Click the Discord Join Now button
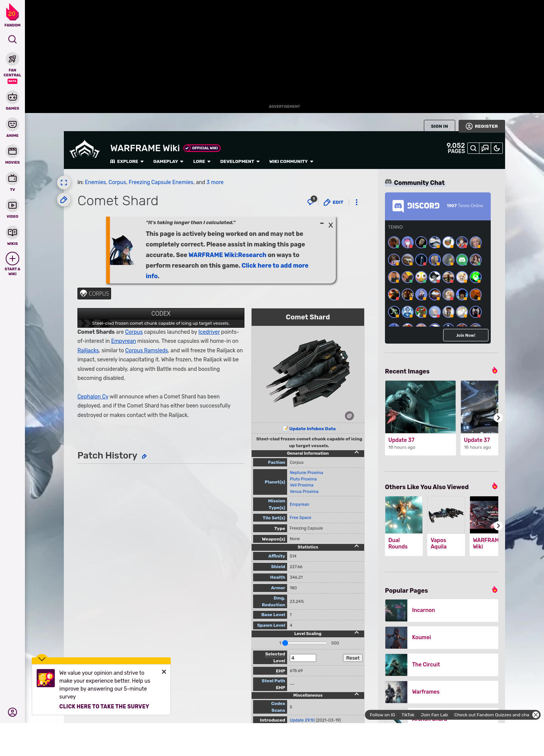The image size is (544, 756). point(465,335)
